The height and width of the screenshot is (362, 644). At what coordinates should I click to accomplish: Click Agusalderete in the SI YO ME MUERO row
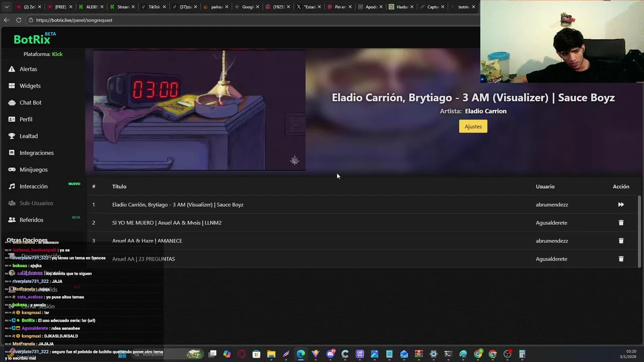point(551,223)
